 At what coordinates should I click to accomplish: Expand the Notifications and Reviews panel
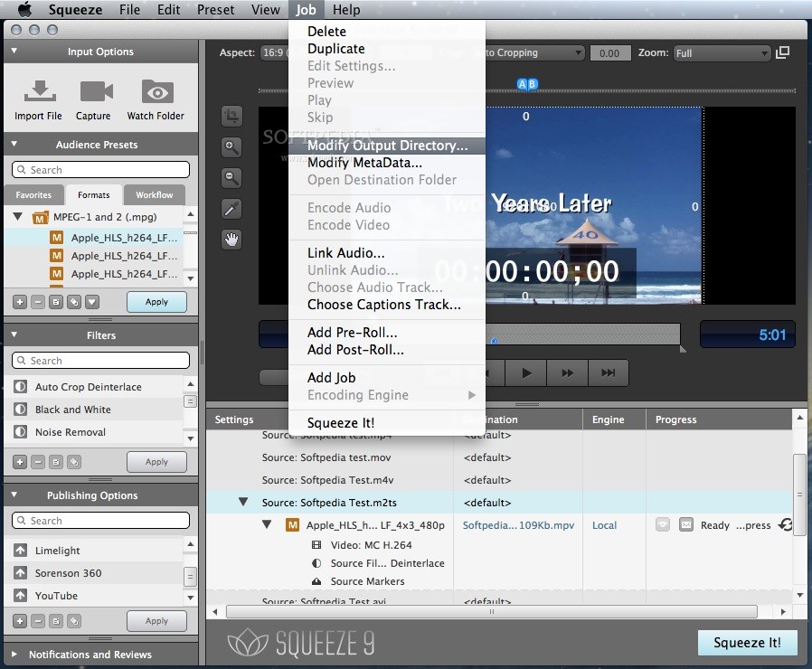click(14, 654)
